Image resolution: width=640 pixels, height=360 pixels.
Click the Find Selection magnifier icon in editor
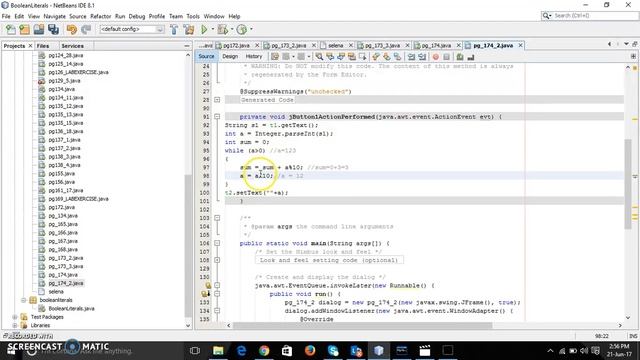point(319,57)
